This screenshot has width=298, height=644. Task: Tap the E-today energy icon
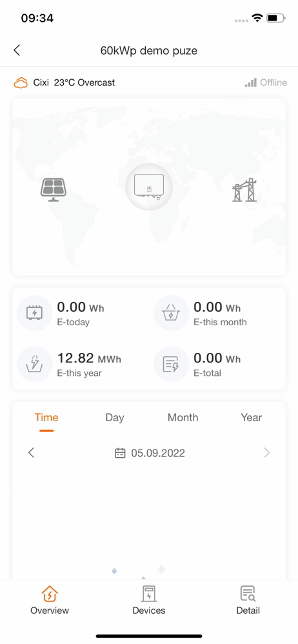[34, 313]
